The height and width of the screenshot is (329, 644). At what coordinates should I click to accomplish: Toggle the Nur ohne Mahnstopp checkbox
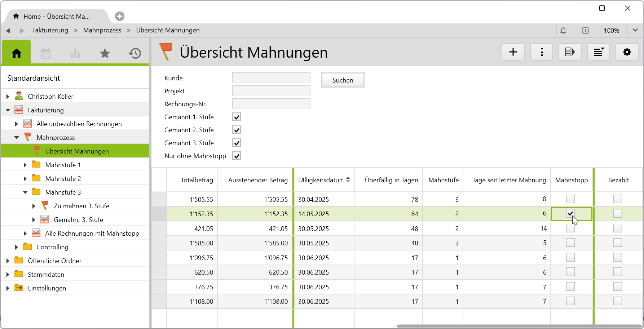[x=237, y=156]
